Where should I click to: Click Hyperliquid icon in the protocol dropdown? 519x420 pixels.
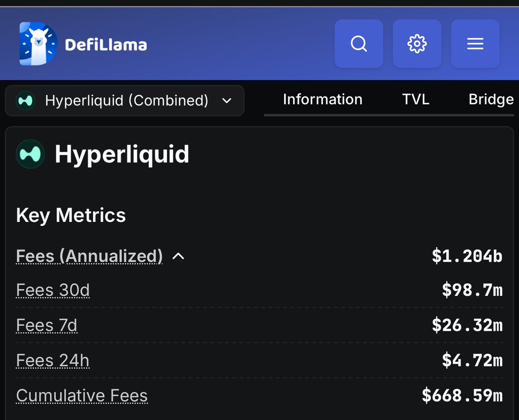pyautogui.click(x=25, y=101)
